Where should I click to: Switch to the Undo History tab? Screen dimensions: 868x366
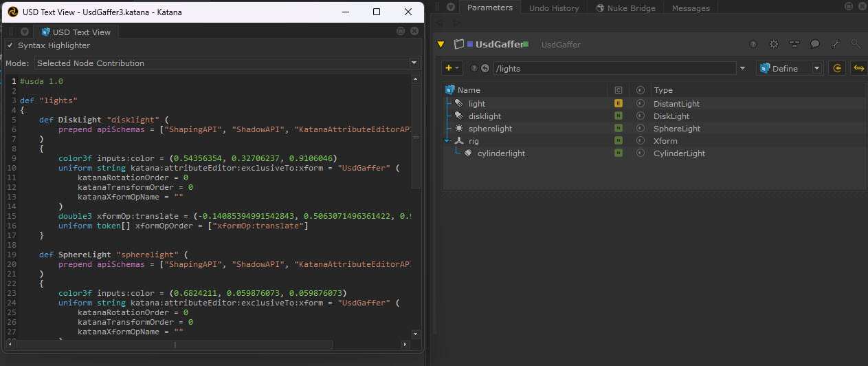click(x=553, y=8)
